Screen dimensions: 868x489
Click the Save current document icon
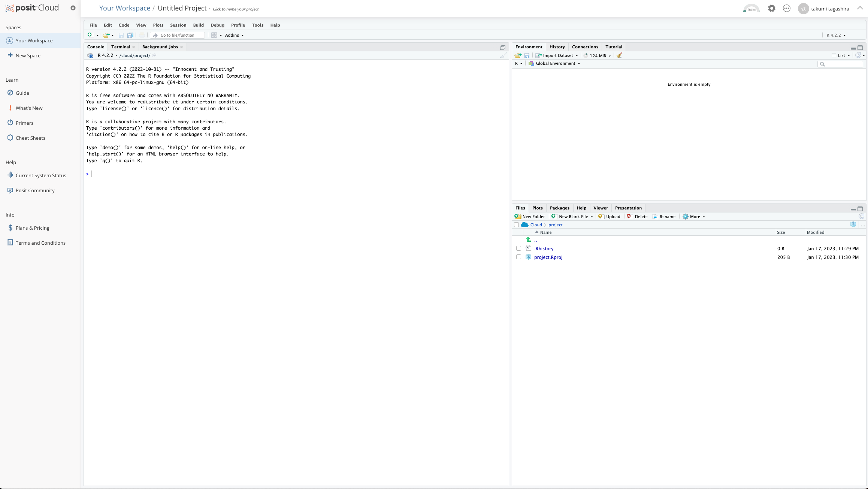121,35
